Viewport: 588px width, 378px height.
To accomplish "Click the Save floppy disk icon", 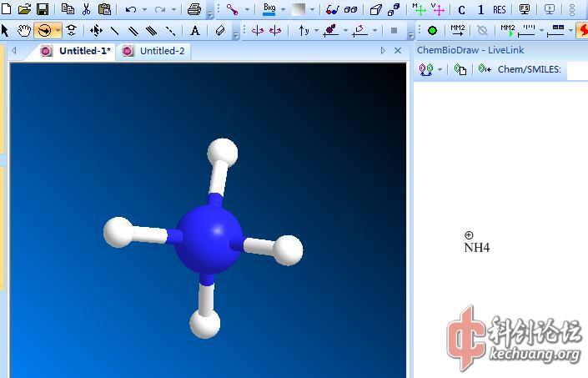I will click(42, 9).
